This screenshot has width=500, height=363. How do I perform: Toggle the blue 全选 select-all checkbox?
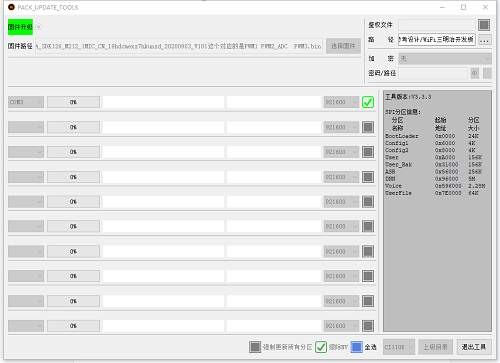pos(356,347)
